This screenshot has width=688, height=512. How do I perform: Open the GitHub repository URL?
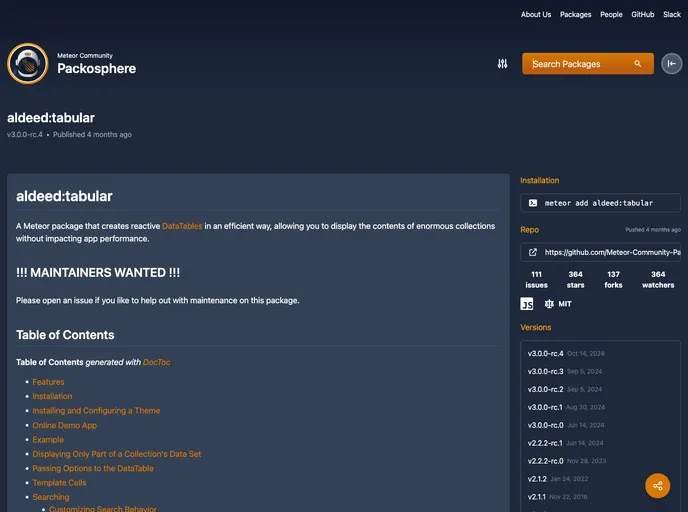coord(600,252)
